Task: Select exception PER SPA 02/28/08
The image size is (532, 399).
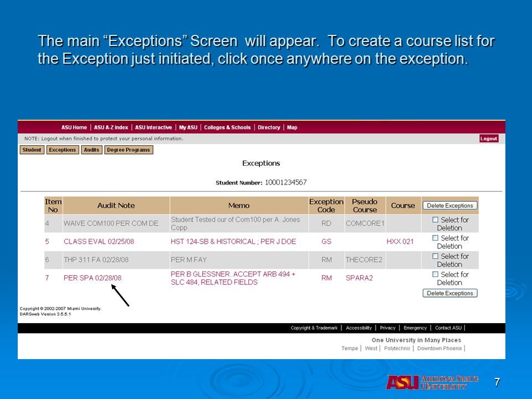Action: point(93,278)
